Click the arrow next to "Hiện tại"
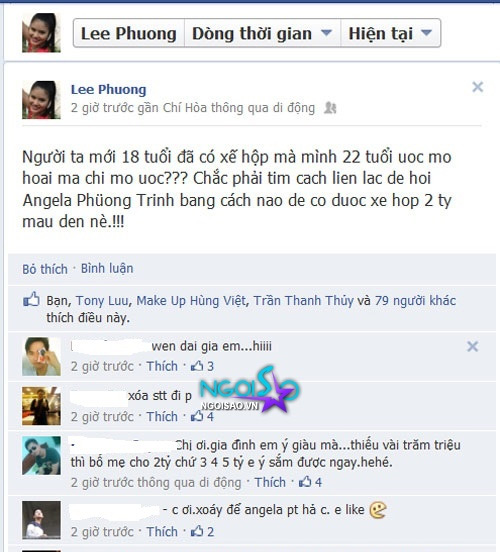500x552 pixels. coord(426,33)
